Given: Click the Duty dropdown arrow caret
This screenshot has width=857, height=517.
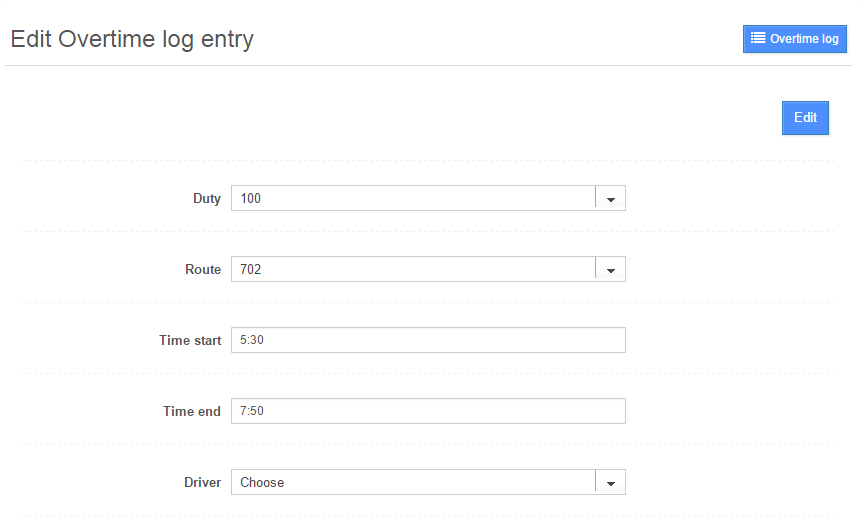Looking at the screenshot, I should (x=610, y=199).
